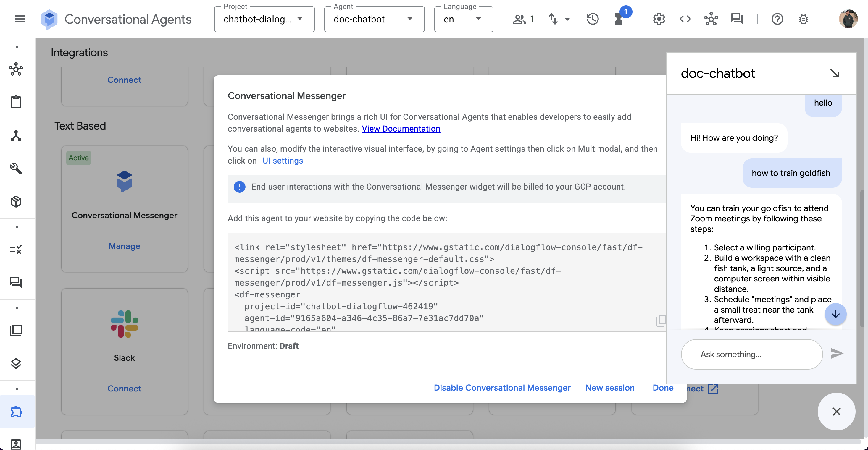868x450 pixels.
Task: Click Disable Conversational Messenger
Action: (x=502, y=388)
